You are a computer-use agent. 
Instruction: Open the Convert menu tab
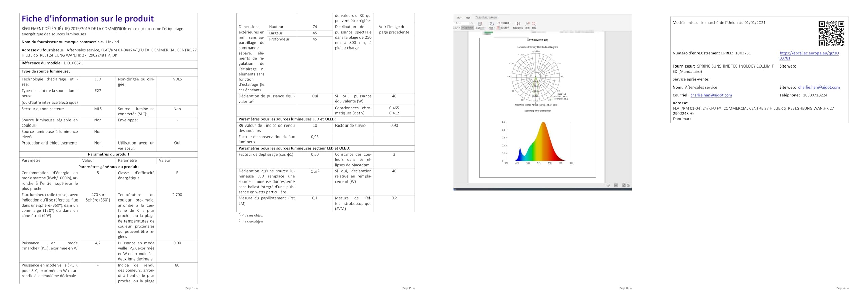pyautogui.click(x=468, y=18)
